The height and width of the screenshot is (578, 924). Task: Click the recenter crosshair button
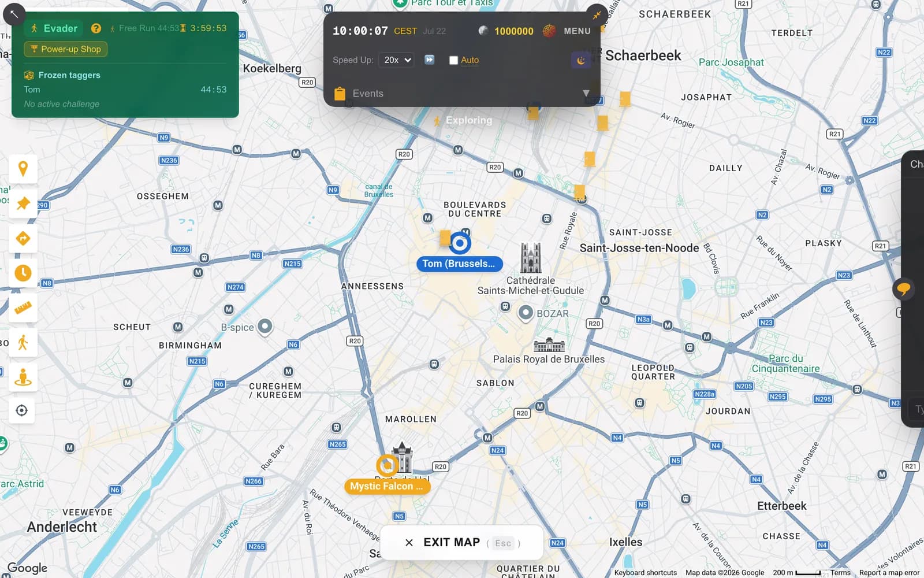click(x=22, y=410)
